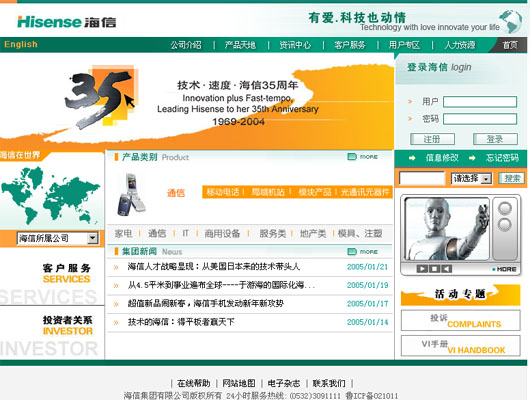Select the 家电 category tab
This screenshot has width=530, height=400.
click(123, 233)
